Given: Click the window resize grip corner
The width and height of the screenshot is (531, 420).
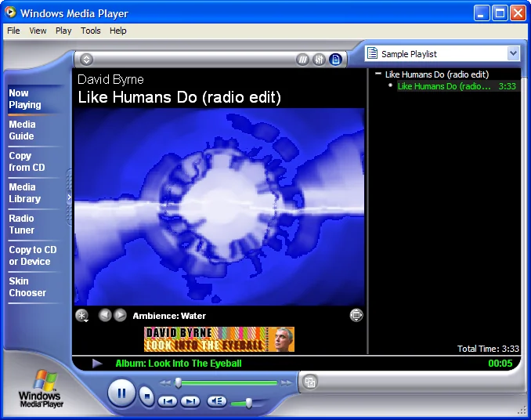Looking at the screenshot, I should tap(522, 410).
